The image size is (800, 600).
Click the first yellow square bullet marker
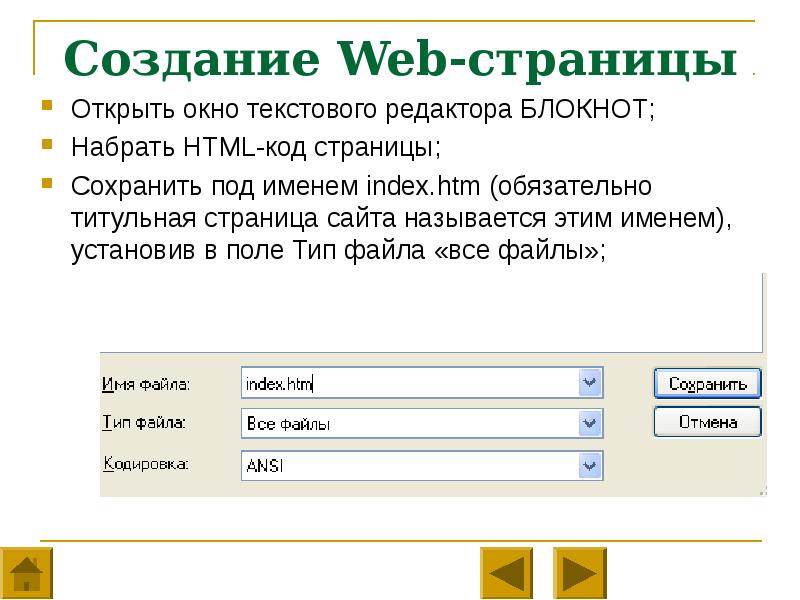[48, 105]
